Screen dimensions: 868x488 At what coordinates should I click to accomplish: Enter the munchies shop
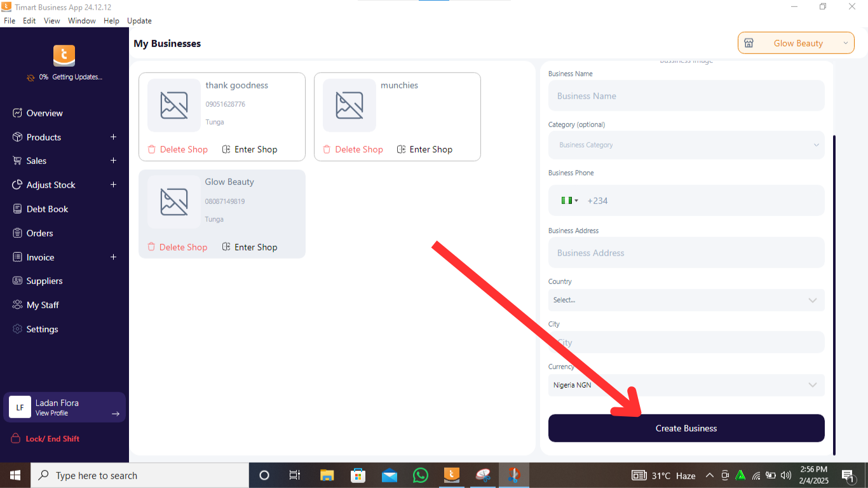[x=424, y=149]
